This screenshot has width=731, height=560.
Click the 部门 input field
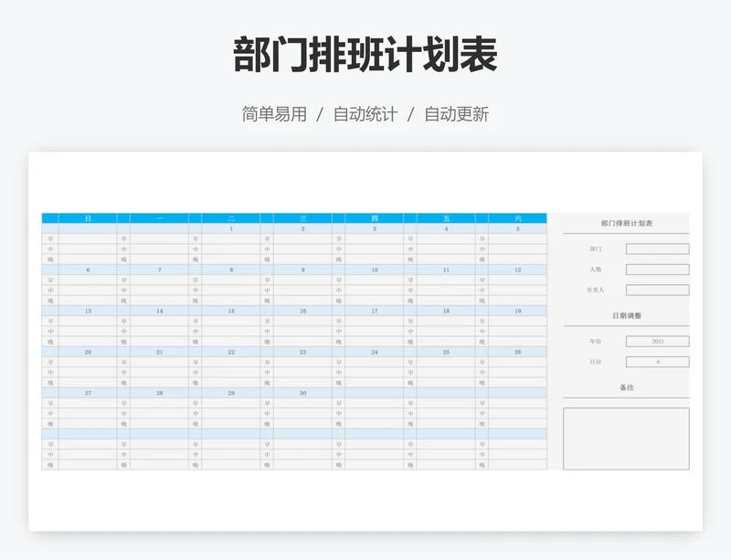click(x=657, y=249)
